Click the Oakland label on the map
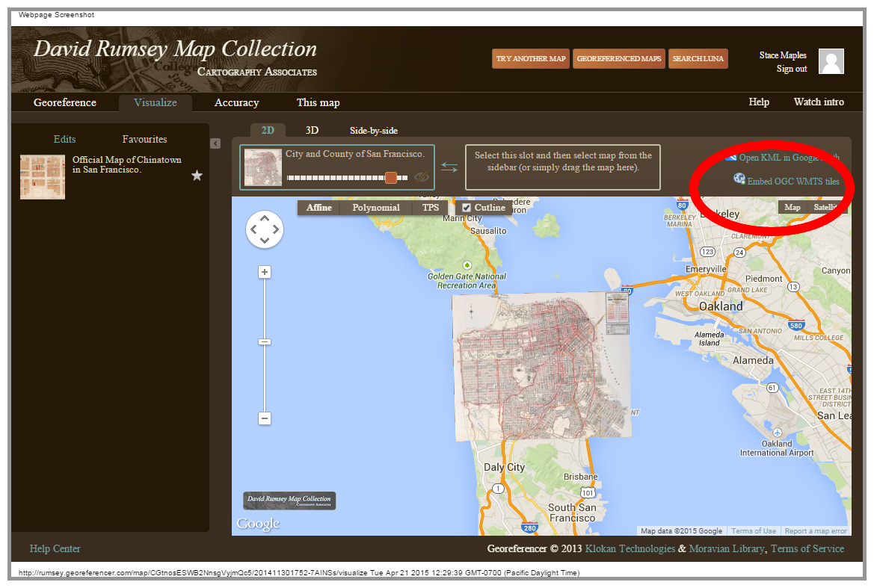874x588 pixels. pos(721,306)
